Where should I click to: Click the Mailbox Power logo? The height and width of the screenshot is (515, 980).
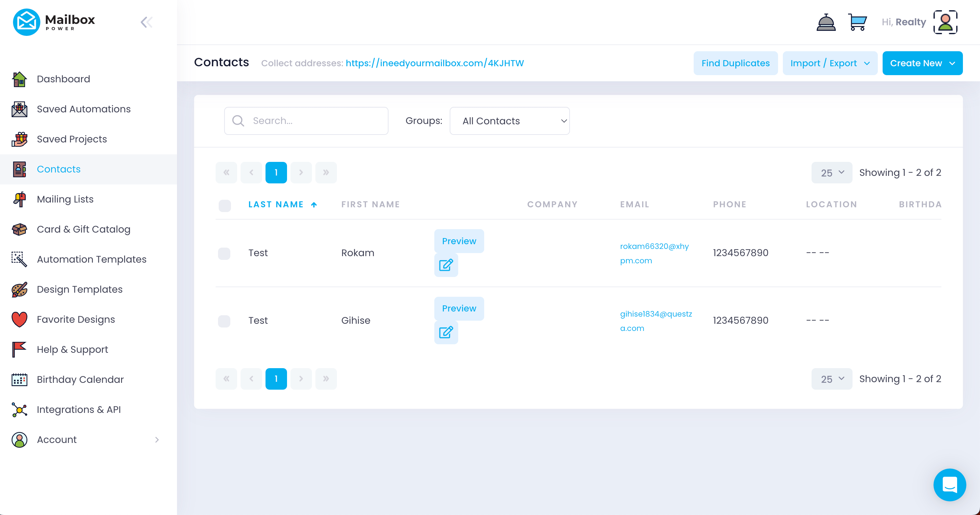(54, 22)
